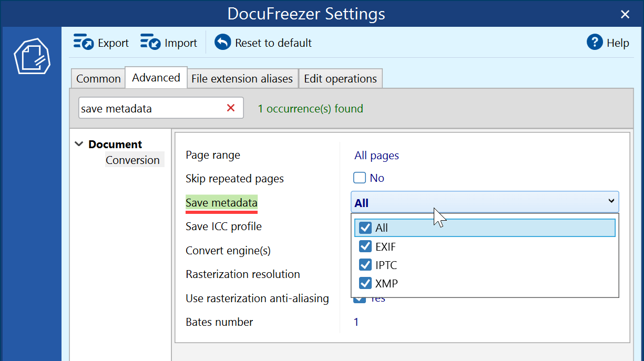The height and width of the screenshot is (361, 644).
Task: Uncheck EXIF in the metadata list
Action: tap(365, 246)
